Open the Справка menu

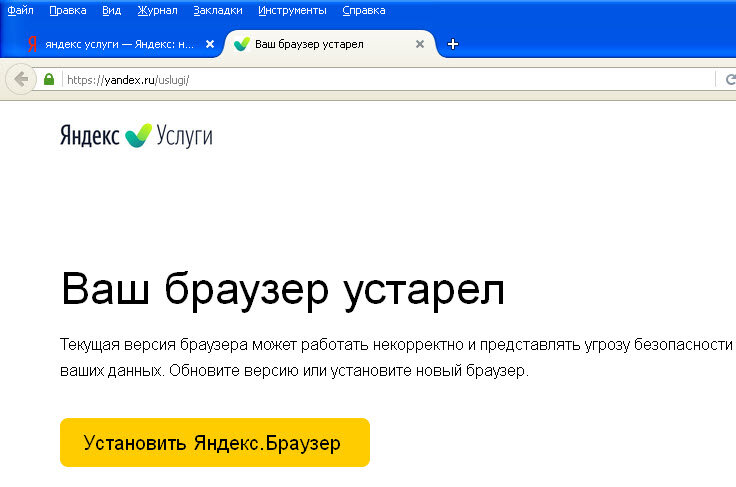[x=364, y=10]
